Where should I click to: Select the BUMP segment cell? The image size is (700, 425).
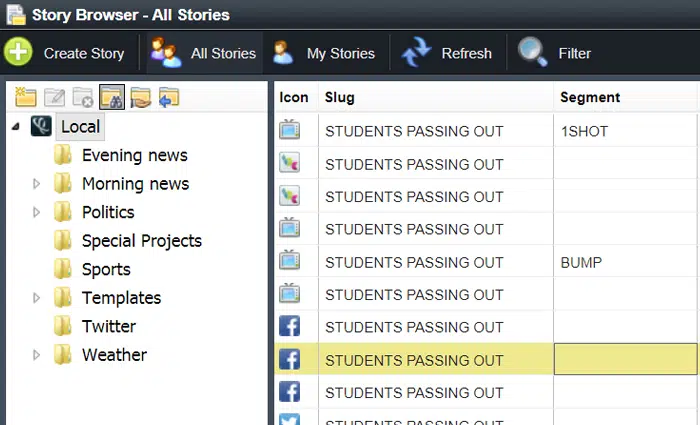[x=625, y=262]
